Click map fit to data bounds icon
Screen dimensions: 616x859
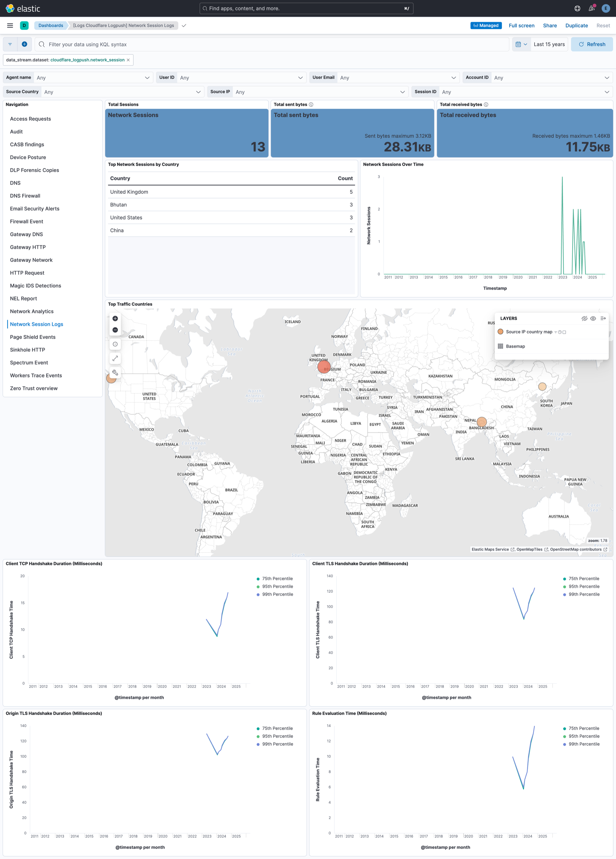click(115, 344)
